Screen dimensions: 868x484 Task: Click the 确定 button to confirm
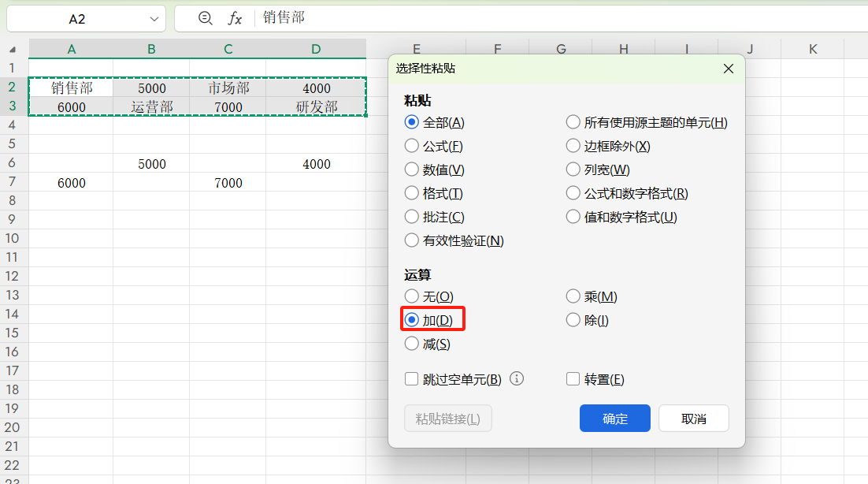coord(614,419)
